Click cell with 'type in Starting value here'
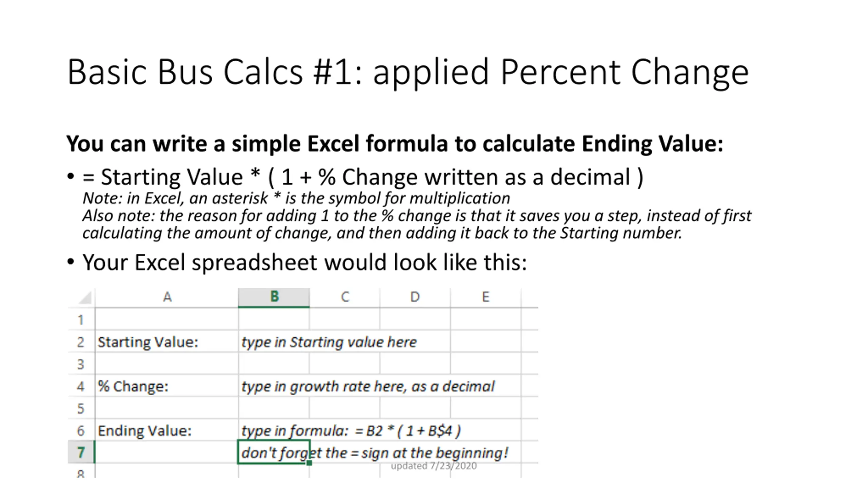 tap(329, 342)
